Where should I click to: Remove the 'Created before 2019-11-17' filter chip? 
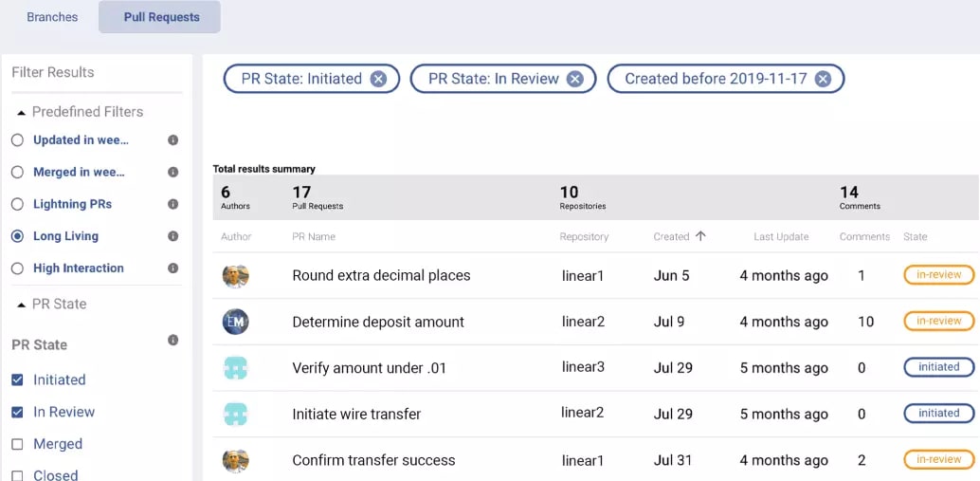(823, 79)
